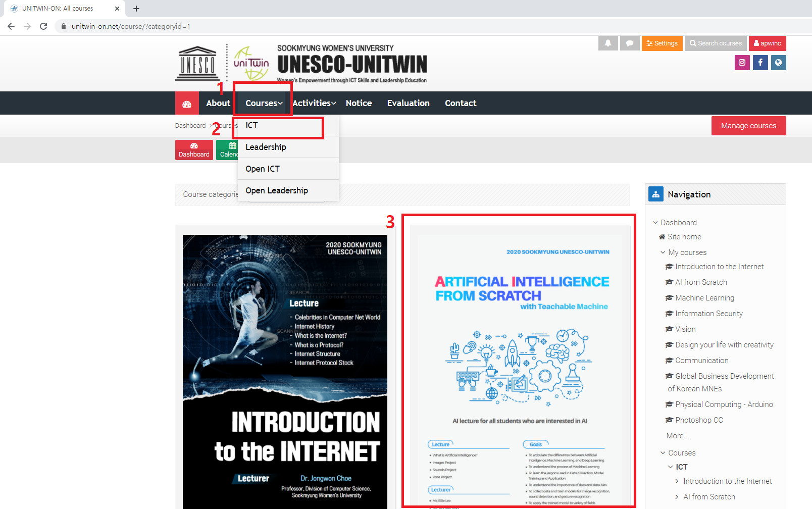Collapse the My courses tree node

pyautogui.click(x=663, y=252)
